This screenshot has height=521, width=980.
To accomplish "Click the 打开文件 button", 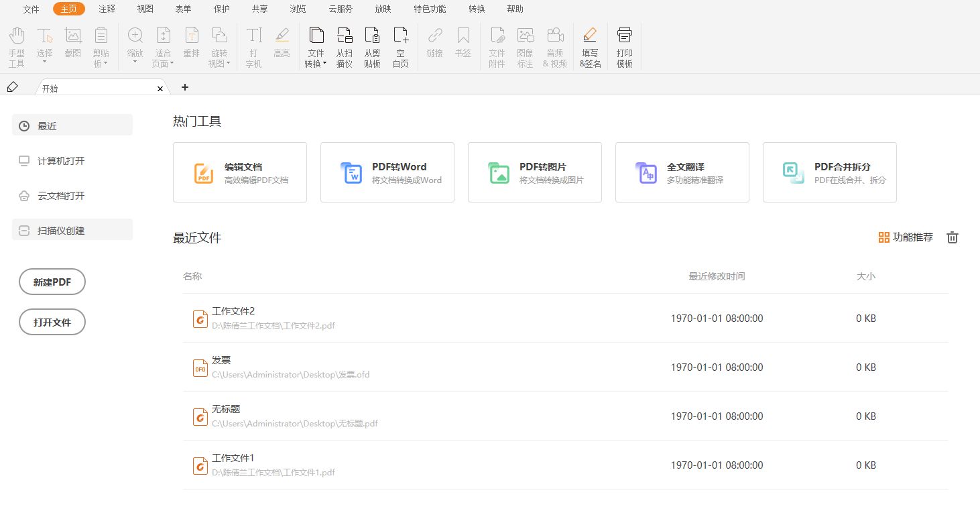I will click(x=52, y=322).
